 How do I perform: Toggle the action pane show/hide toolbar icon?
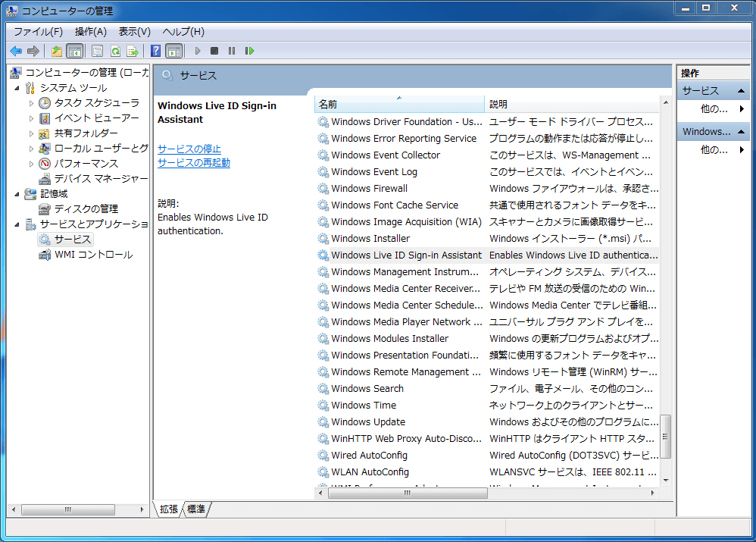point(174,51)
